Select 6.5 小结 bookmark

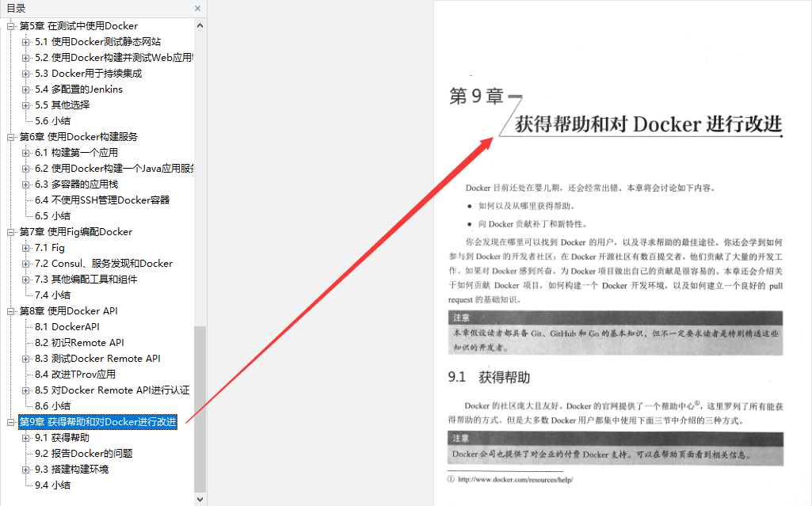pos(53,216)
